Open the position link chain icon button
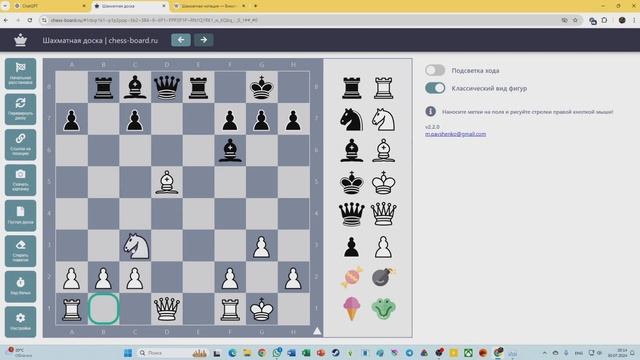This screenshot has height=360, width=640. point(20,145)
